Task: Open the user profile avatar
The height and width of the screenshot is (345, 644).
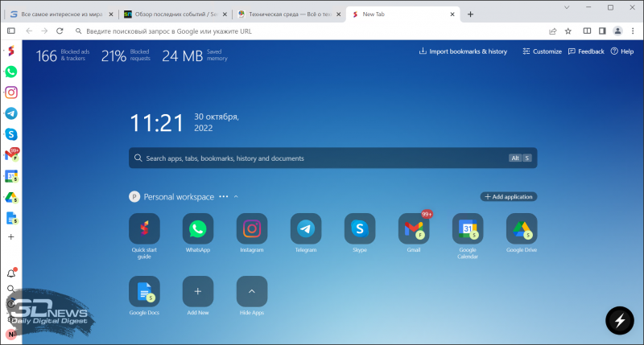Action: coord(617,31)
